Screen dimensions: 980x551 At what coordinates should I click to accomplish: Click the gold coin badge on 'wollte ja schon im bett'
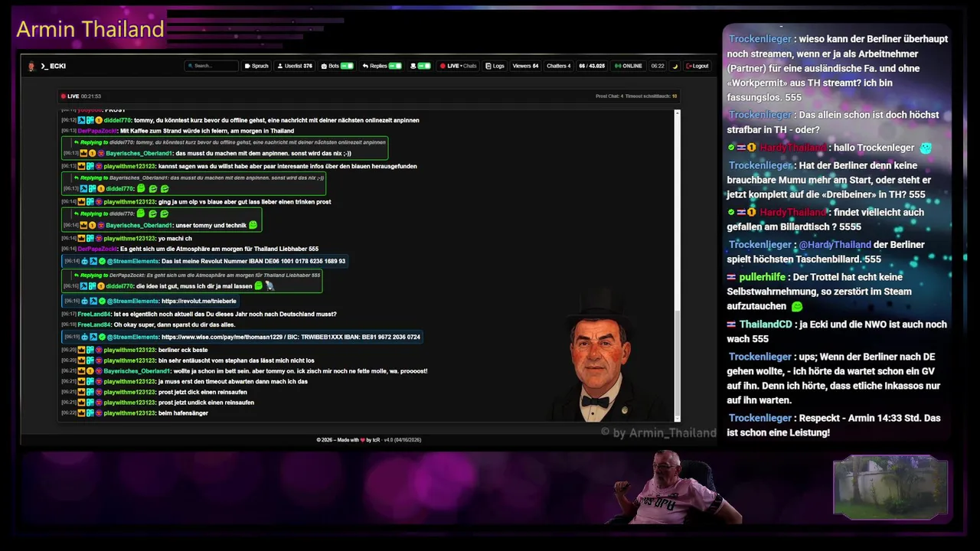coord(90,371)
